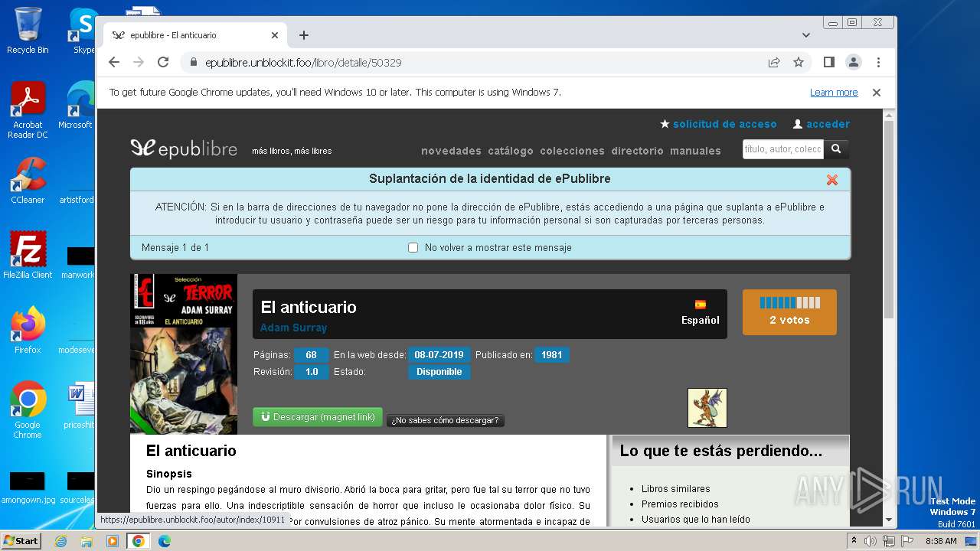Screen dimensions: 980x551
Task: Open Microsoft Edge from taskbar
Action: coord(164,541)
